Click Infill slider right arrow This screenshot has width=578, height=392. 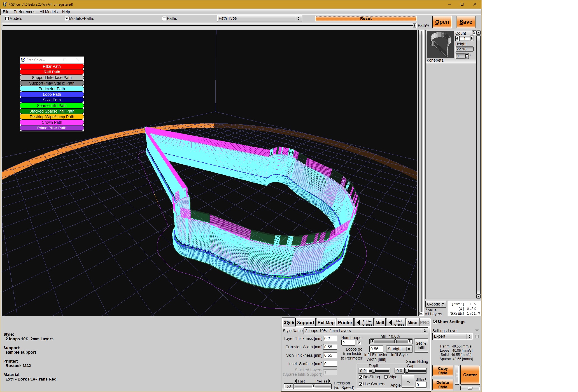[x=410, y=341]
